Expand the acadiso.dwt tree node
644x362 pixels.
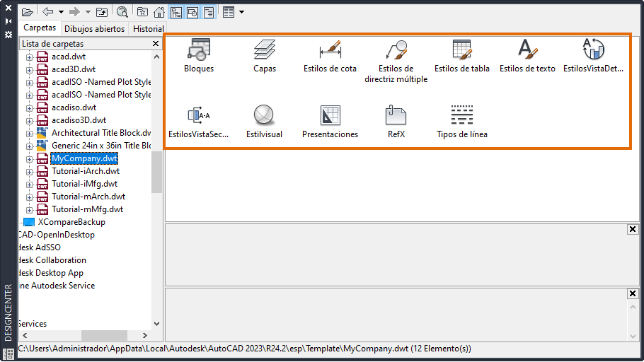(x=29, y=108)
